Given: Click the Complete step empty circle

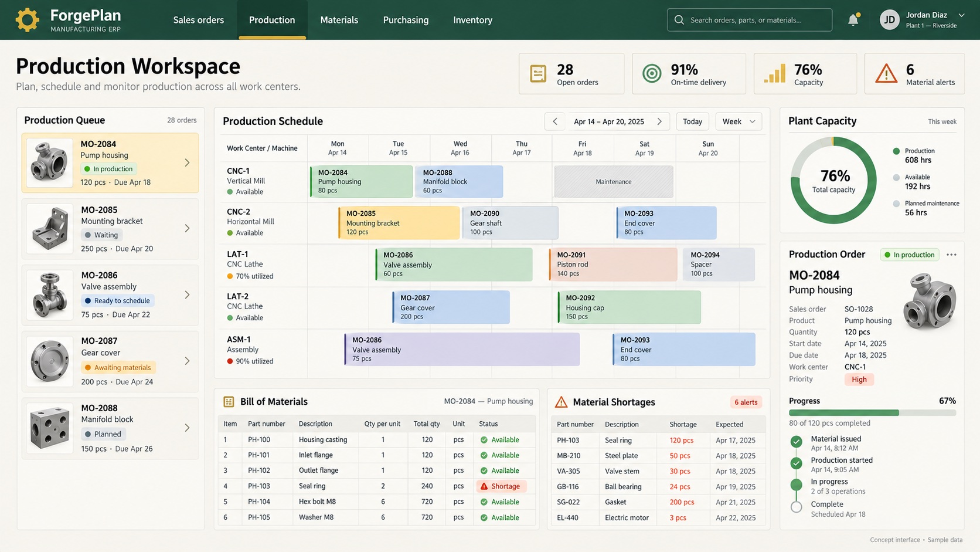Looking at the screenshot, I should (x=796, y=507).
